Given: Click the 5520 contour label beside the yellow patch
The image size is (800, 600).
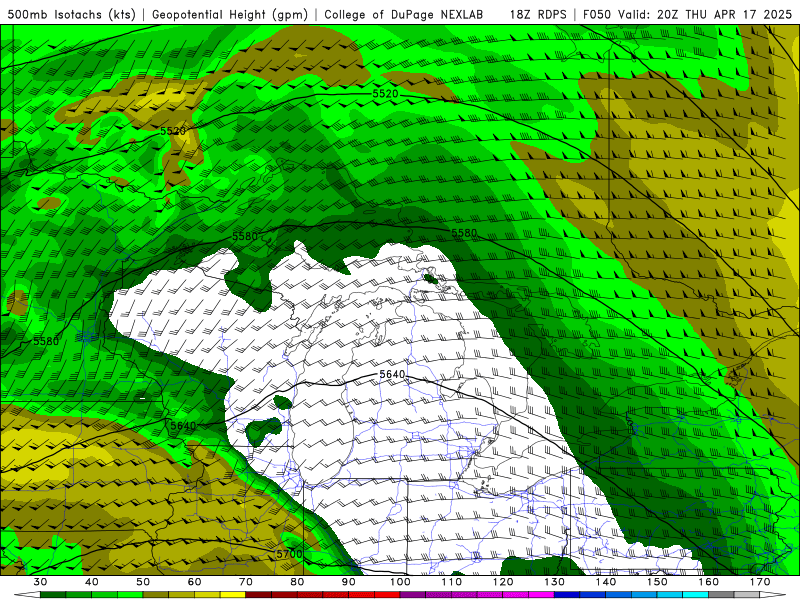Looking at the screenshot, I should tap(173, 131).
